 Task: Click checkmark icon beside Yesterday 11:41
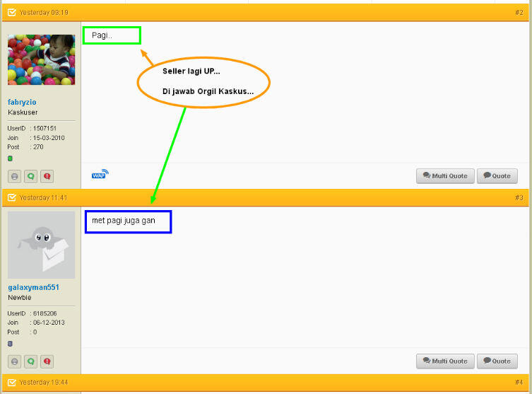[11, 197]
